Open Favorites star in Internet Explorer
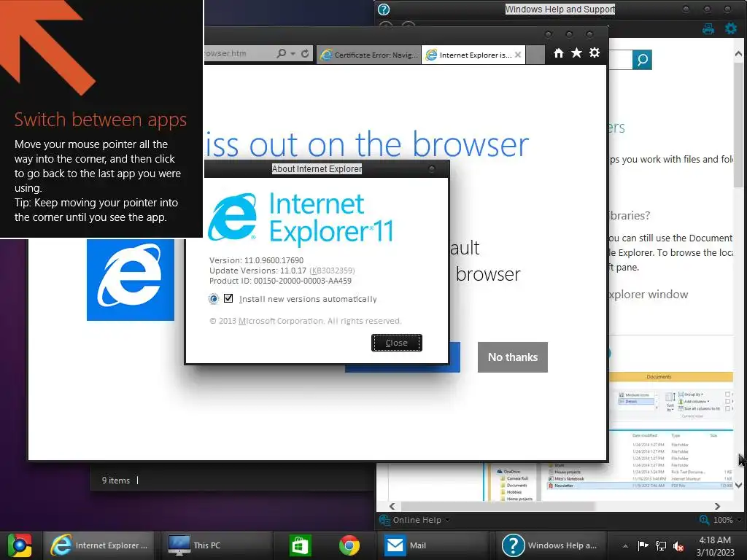This screenshot has width=747, height=560. [x=576, y=52]
